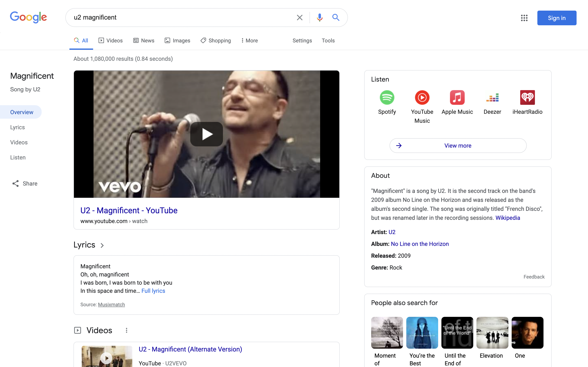The image size is (588, 367).
Task: Switch to the Images tab
Action: (177, 41)
